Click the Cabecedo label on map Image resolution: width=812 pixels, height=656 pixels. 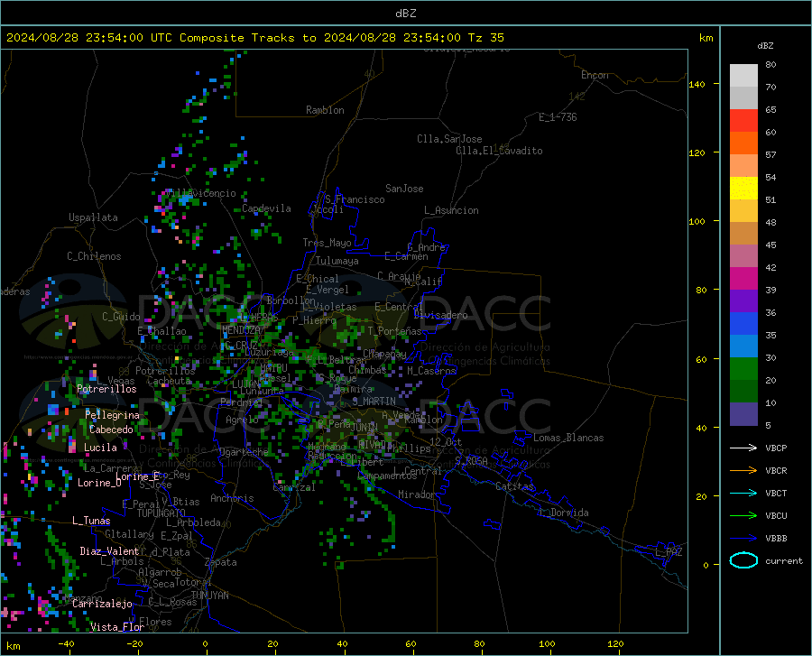111,430
